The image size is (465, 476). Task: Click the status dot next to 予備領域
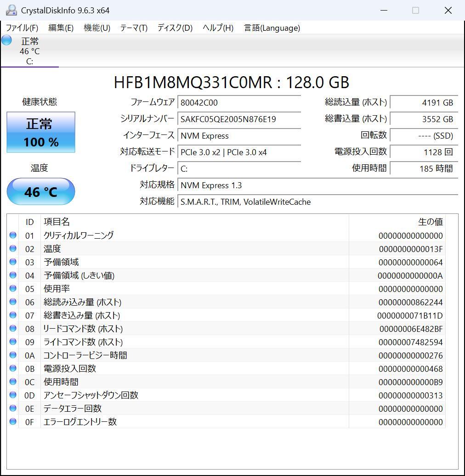tap(12, 262)
